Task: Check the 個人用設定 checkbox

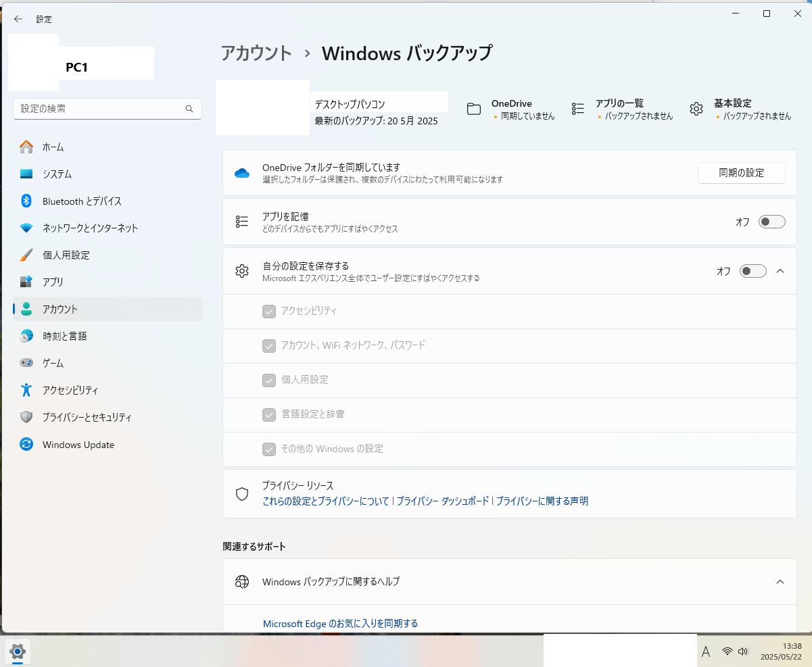Action: [269, 380]
